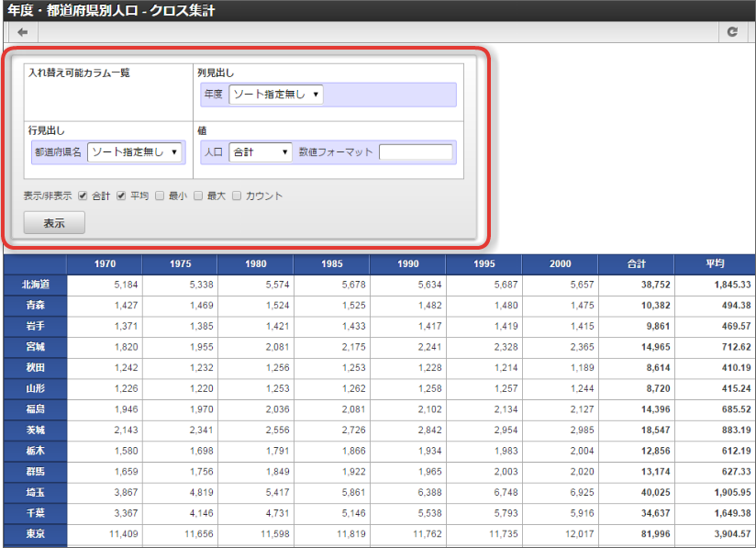756x548 pixels.
Task: Click the 数値フォーマット input field
Action: click(x=416, y=151)
